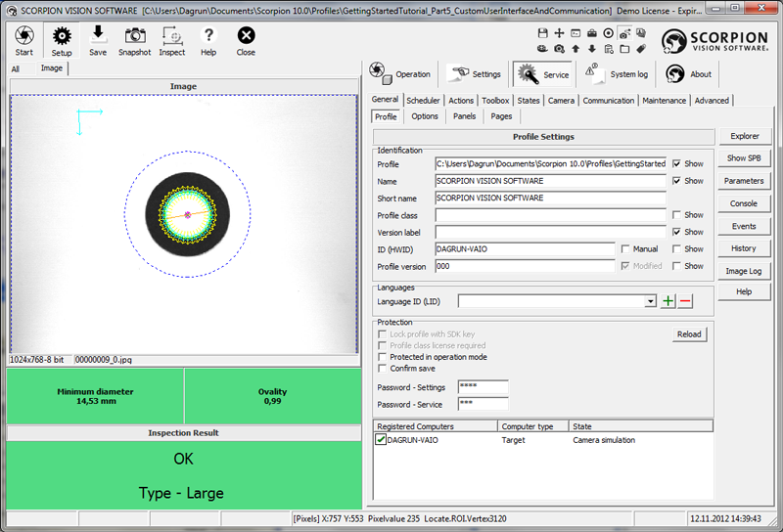
Task: Toggle the DAGRUN-VAIO registered computer checkbox
Action: pos(381,440)
